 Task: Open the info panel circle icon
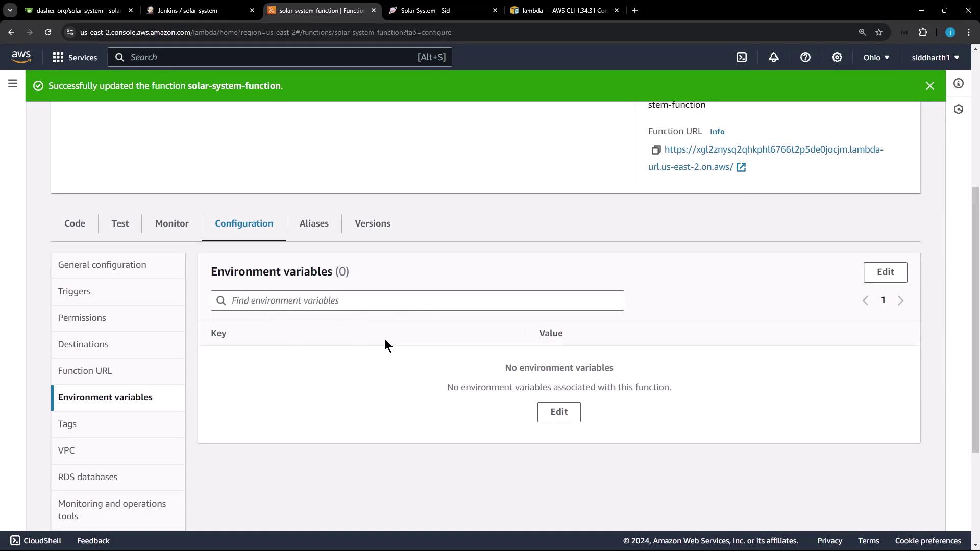[x=959, y=83]
